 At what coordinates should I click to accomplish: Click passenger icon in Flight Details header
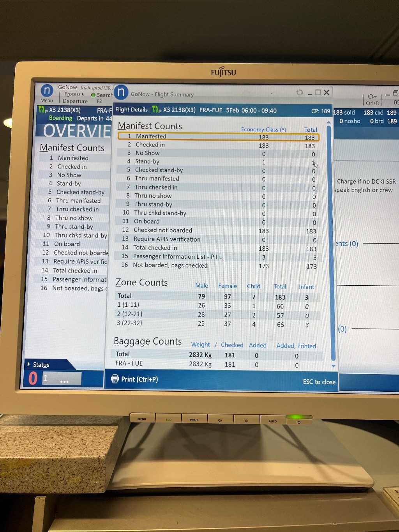pyautogui.click(x=156, y=110)
